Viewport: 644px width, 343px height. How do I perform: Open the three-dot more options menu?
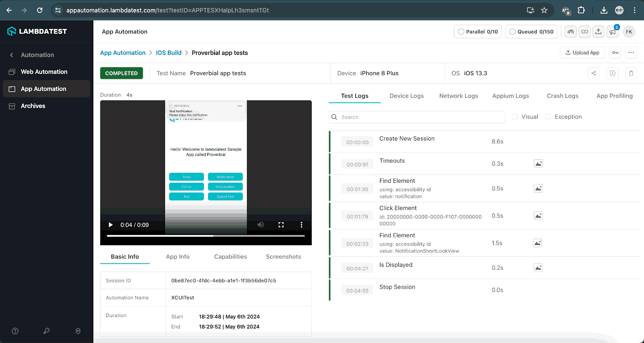point(631,52)
